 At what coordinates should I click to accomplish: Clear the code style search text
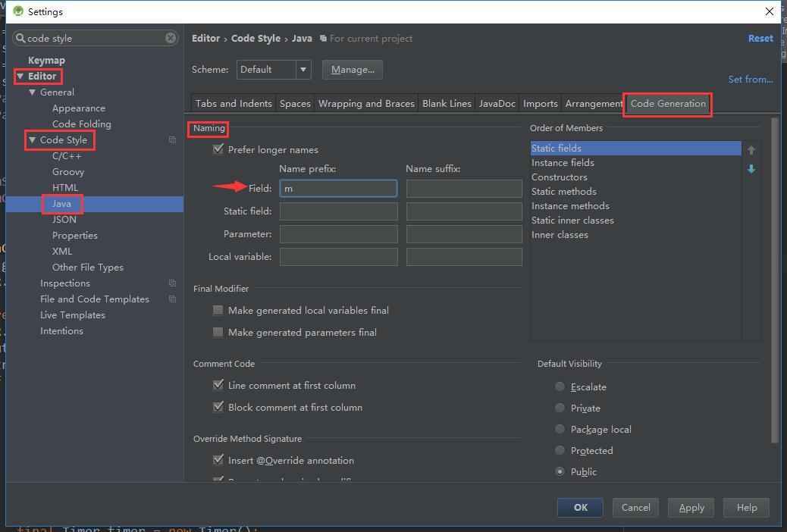click(x=171, y=38)
